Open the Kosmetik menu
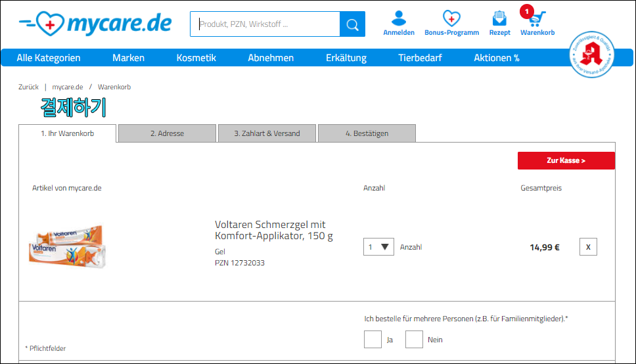Image resolution: width=636 pixels, height=364 pixels. pos(196,58)
